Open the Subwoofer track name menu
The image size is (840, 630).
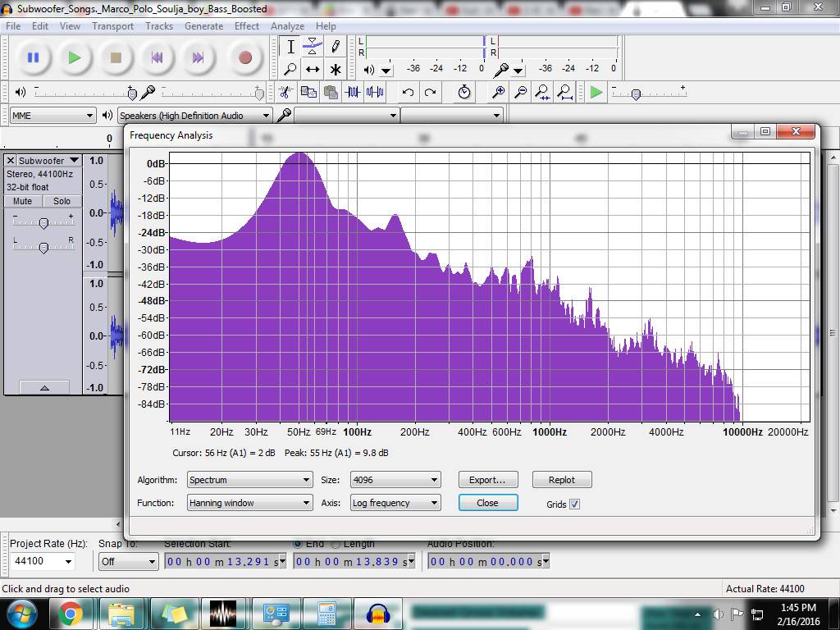[48, 160]
